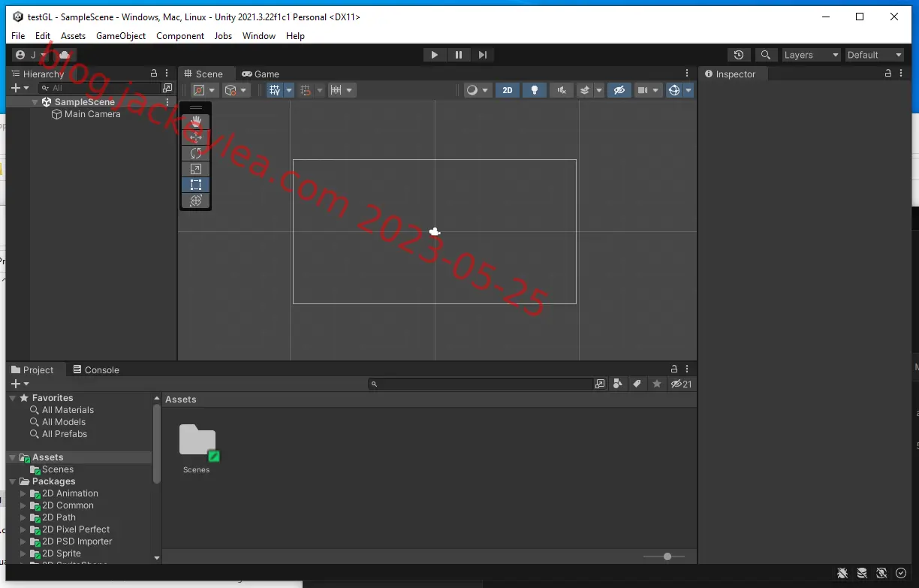This screenshot has height=588, width=919.
Task: Toggle scene visibility eye button
Action: tap(619, 90)
